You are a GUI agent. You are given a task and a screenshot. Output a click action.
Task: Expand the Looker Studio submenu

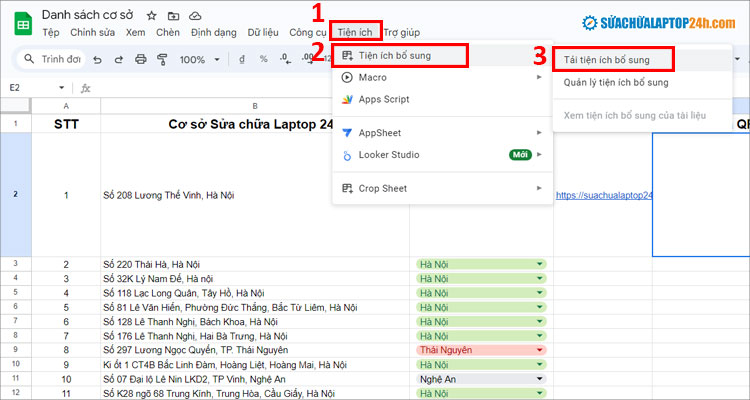[442, 155]
